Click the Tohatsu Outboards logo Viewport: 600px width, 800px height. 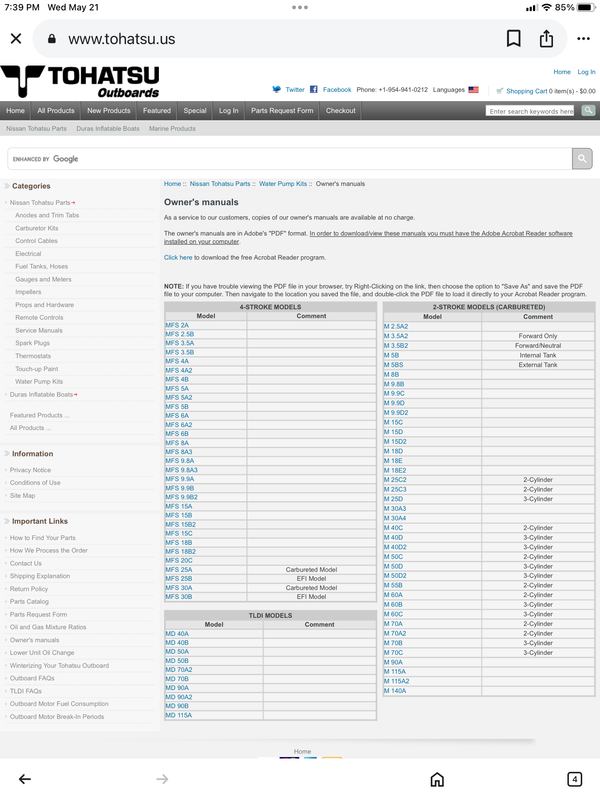(x=81, y=81)
